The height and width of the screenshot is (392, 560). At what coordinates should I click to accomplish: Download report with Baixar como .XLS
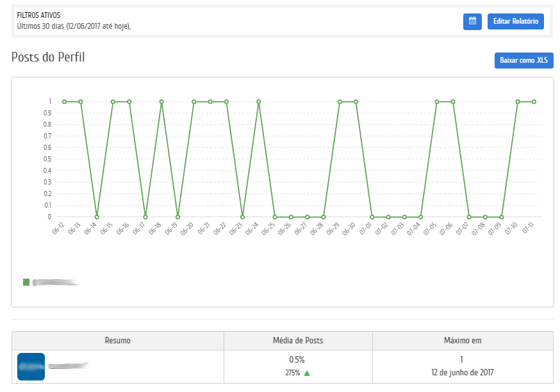[523, 60]
